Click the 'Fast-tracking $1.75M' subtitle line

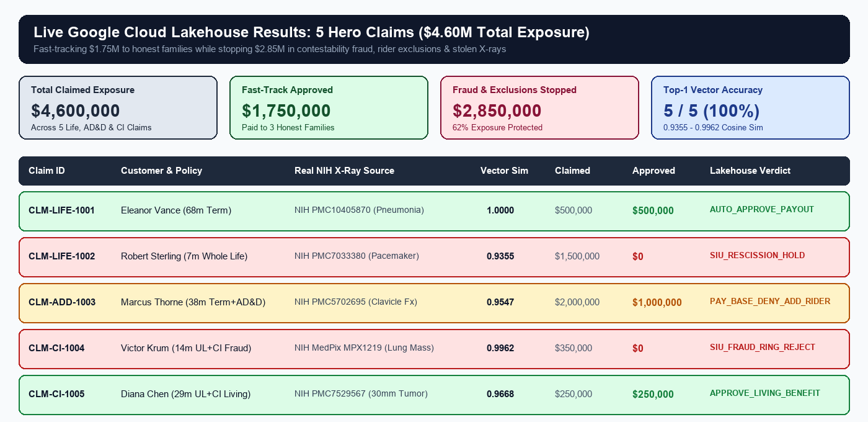(270, 49)
